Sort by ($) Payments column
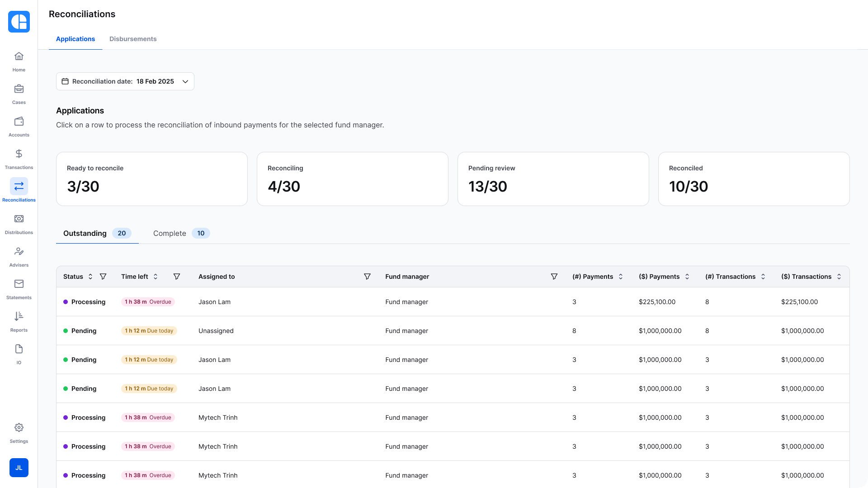Image resolution: width=868 pixels, height=488 pixels. click(x=687, y=277)
